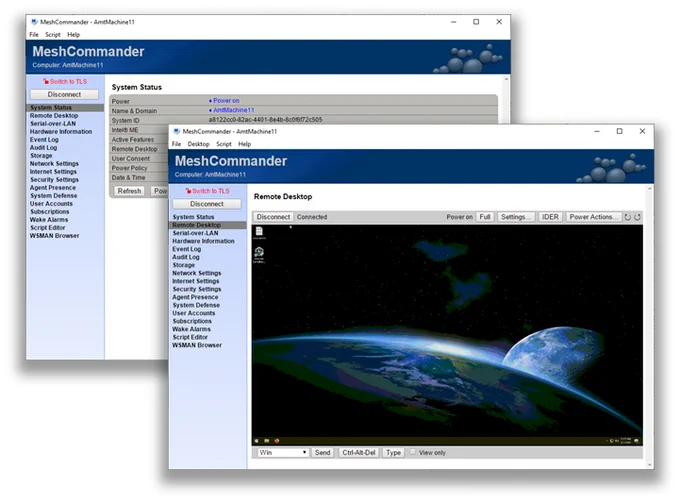The height and width of the screenshot is (502, 680).
Task: Select User Accounts in front window sidebar
Action: 193,313
